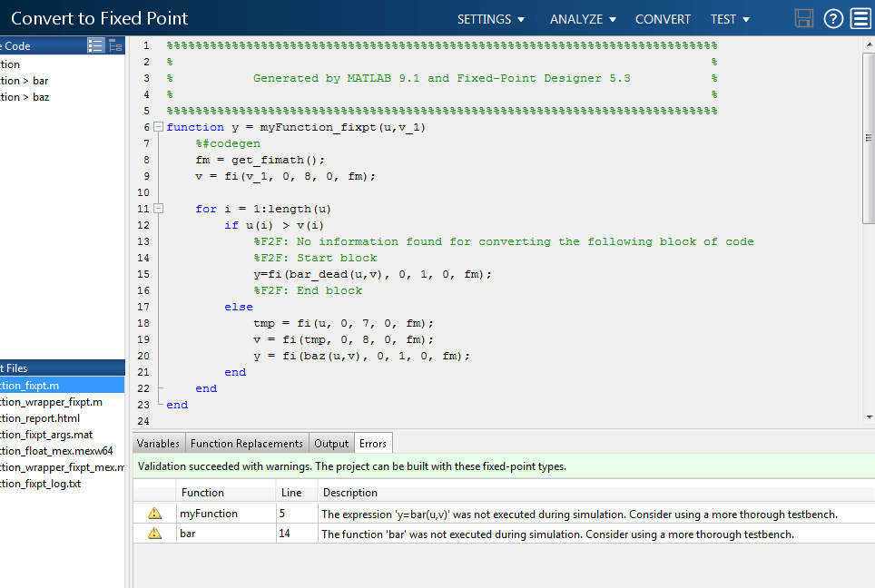
Task: Switch source code to list view
Action: click(x=95, y=45)
